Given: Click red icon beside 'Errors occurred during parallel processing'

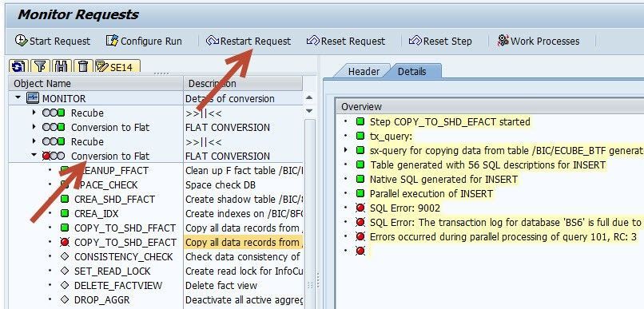Looking at the screenshot, I should 360,237.
